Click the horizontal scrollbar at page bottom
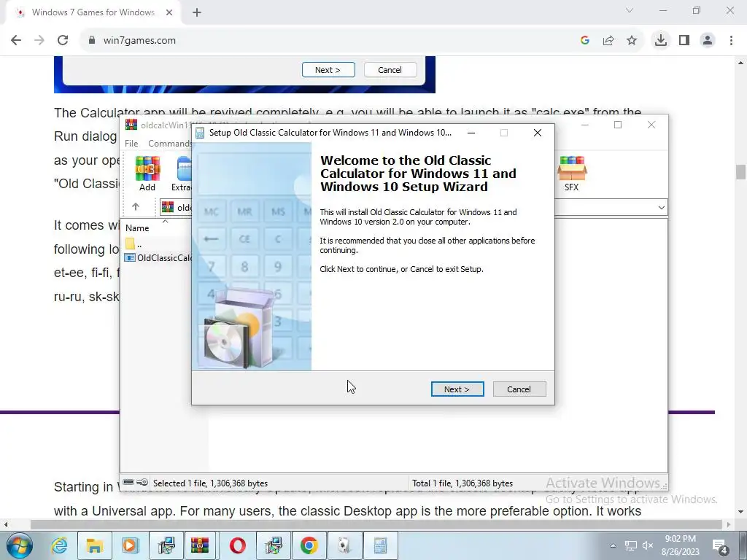747x560 pixels. [x=376, y=524]
